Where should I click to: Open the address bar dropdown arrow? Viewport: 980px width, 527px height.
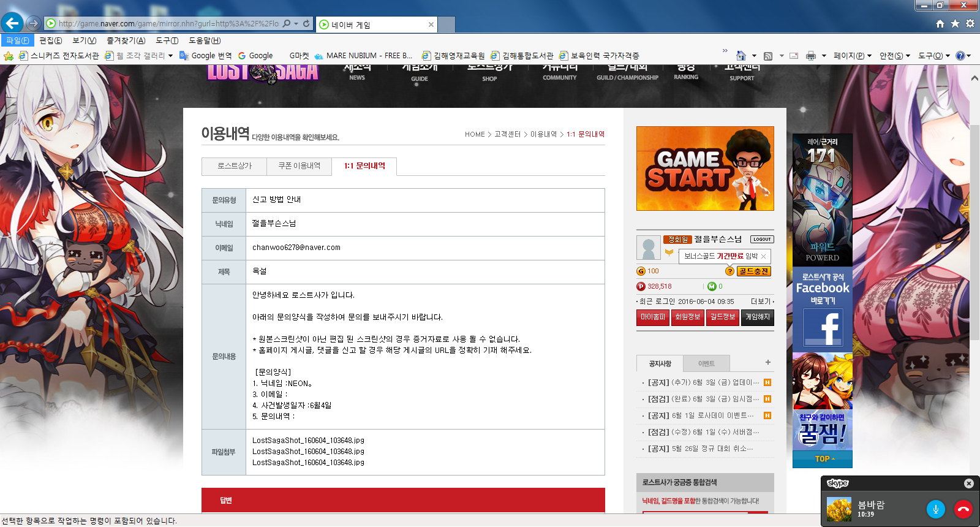pyautogui.click(x=296, y=23)
